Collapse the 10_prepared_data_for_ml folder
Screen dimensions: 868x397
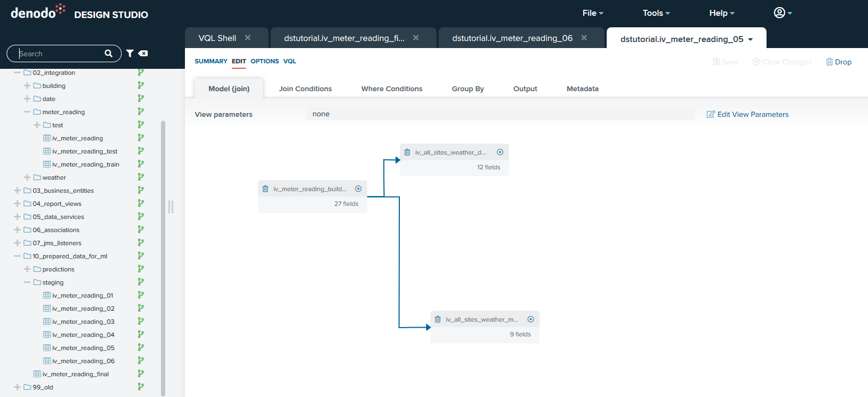[17, 256]
